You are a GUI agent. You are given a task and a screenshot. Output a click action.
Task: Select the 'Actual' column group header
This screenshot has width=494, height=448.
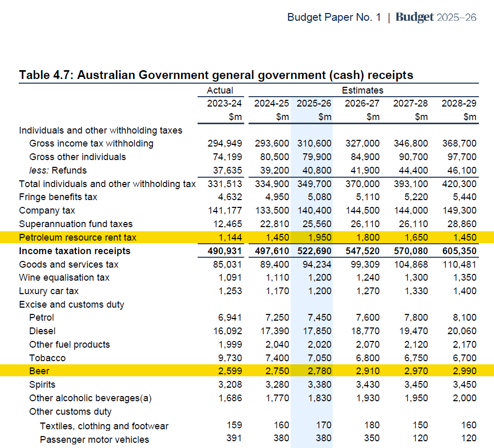point(220,90)
